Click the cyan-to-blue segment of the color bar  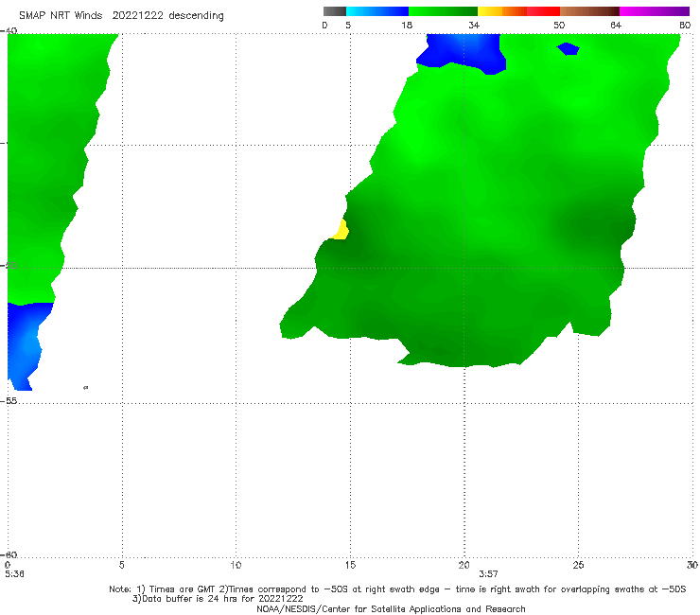(x=377, y=11)
